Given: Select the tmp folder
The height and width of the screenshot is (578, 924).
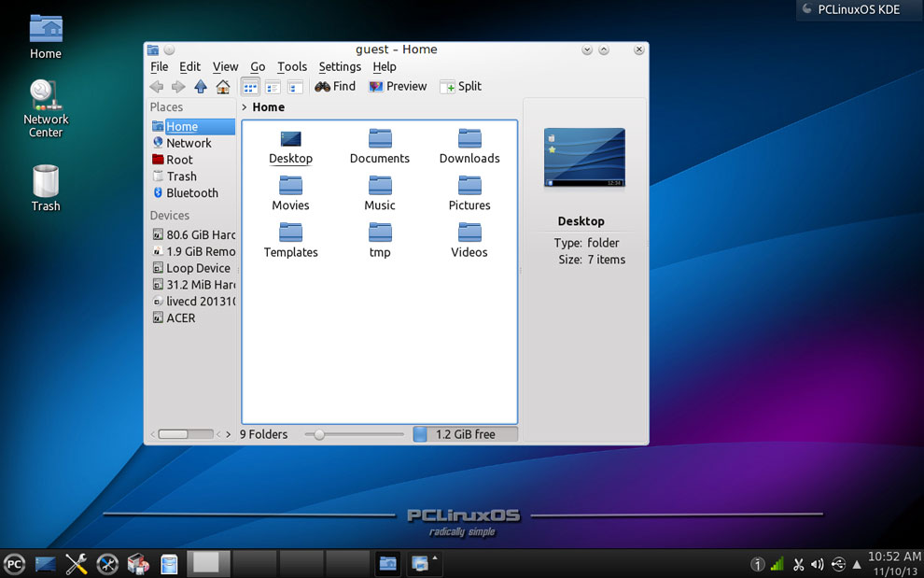Looking at the screenshot, I should pyautogui.click(x=380, y=241).
